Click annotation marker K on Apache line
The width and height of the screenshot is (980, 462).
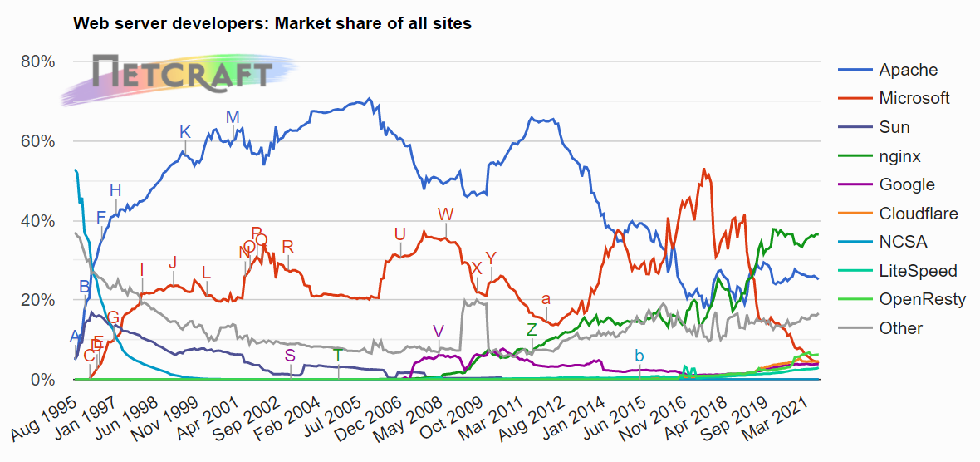click(185, 132)
